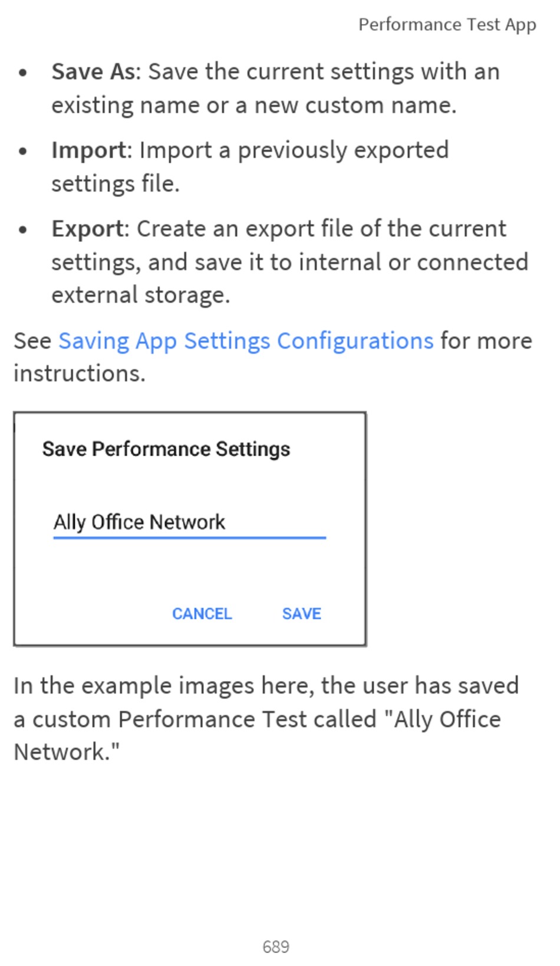
Task: Click the bullet before Export
Action: (x=23, y=229)
